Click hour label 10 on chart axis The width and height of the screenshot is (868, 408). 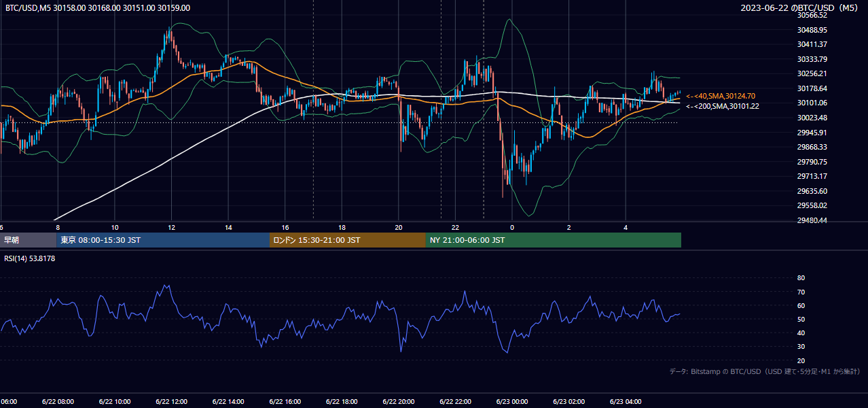click(115, 228)
